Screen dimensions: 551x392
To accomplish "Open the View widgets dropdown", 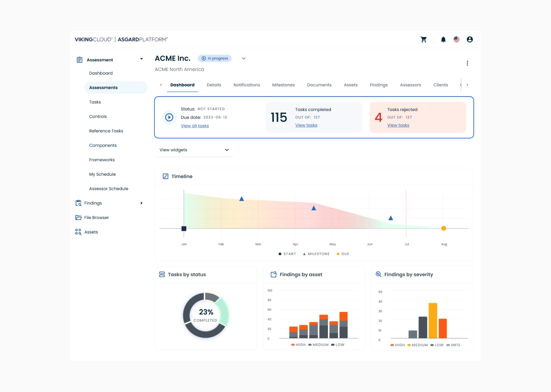I will pyautogui.click(x=194, y=150).
